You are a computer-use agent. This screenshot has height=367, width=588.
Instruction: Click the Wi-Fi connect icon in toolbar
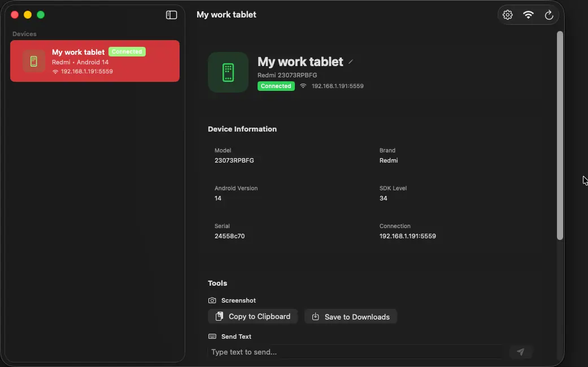click(x=528, y=15)
